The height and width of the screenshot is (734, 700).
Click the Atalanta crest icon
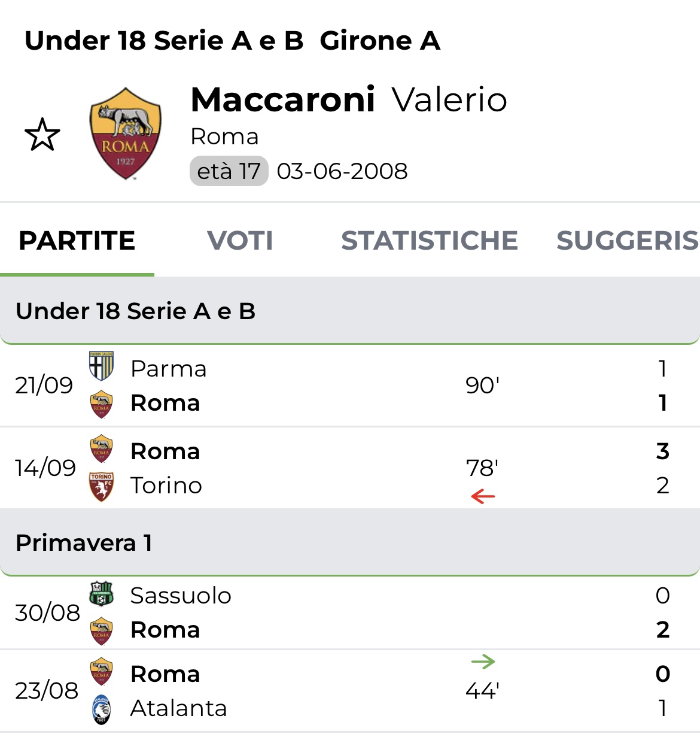[x=101, y=709]
